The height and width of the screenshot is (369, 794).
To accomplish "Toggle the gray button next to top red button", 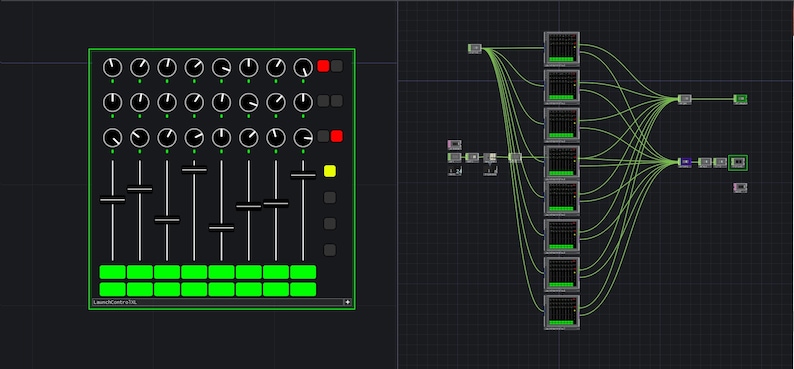I will coord(337,66).
